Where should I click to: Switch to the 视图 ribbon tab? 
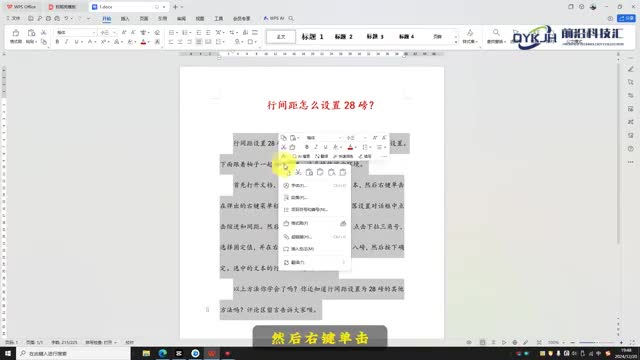click(200, 19)
